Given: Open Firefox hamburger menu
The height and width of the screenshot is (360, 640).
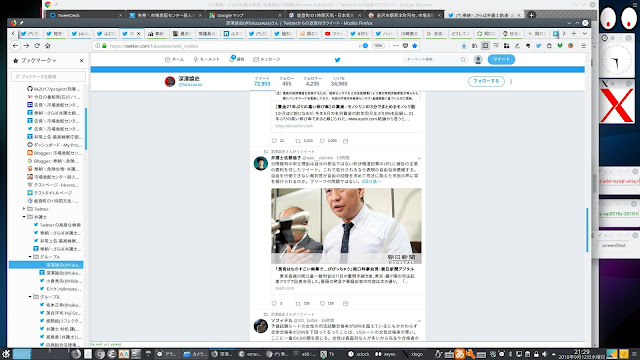Looking at the screenshot, I should tap(584, 46).
